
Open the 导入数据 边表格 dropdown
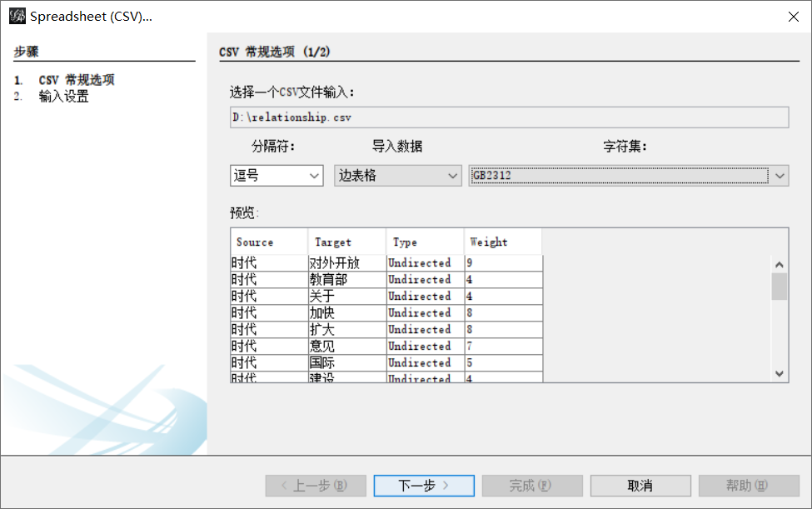[x=398, y=176]
